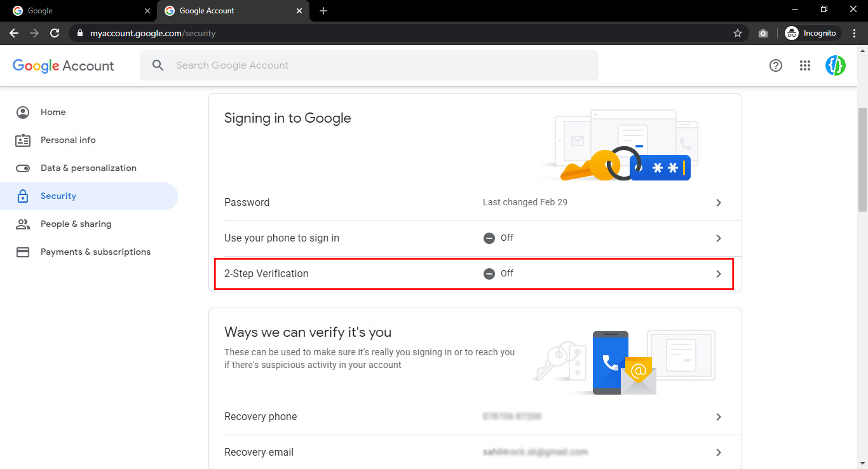The image size is (868, 469).
Task: Open the Payments & subscriptions card icon
Action: pyautogui.click(x=22, y=252)
